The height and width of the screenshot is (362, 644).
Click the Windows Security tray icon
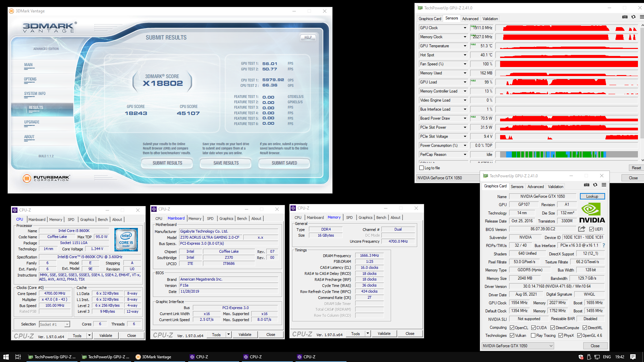click(581, 357)
